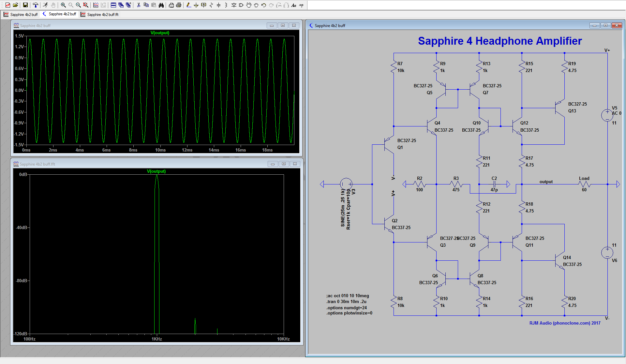Click the .options plotwinsize=0 directive
The height and width of the screenshot is (364, 626).
click(x=349, y=313)
